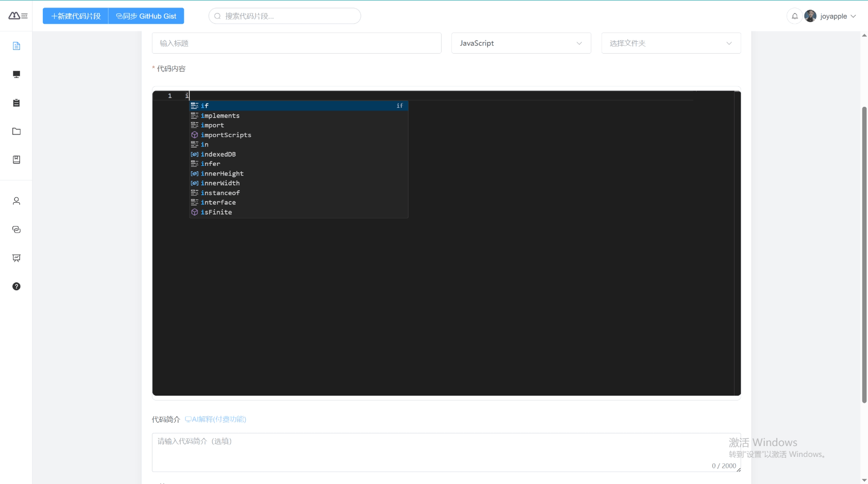Open the joyapple user dropdown
The image size is (868, 484).
[x=831, y=16]
